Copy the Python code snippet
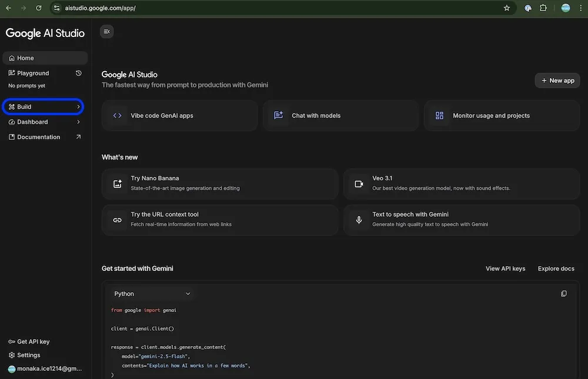 (x=564, y=294)
